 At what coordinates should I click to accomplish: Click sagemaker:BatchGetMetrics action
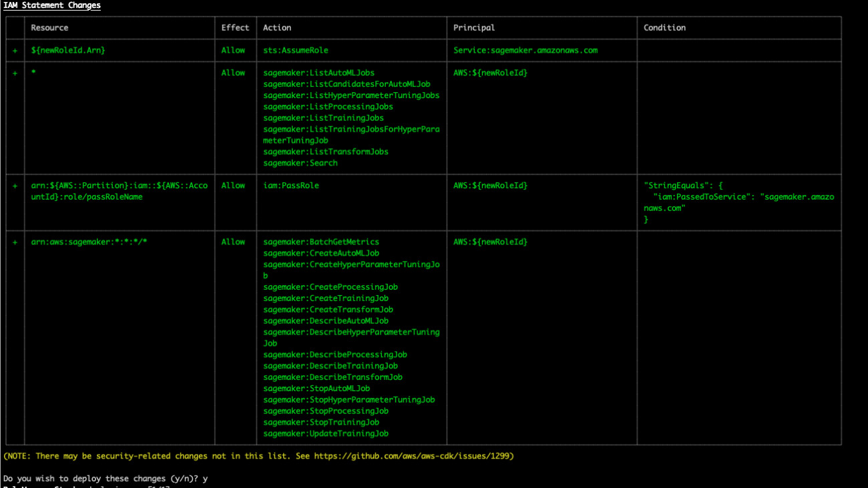pyautogui.click(x=321, y=242)
